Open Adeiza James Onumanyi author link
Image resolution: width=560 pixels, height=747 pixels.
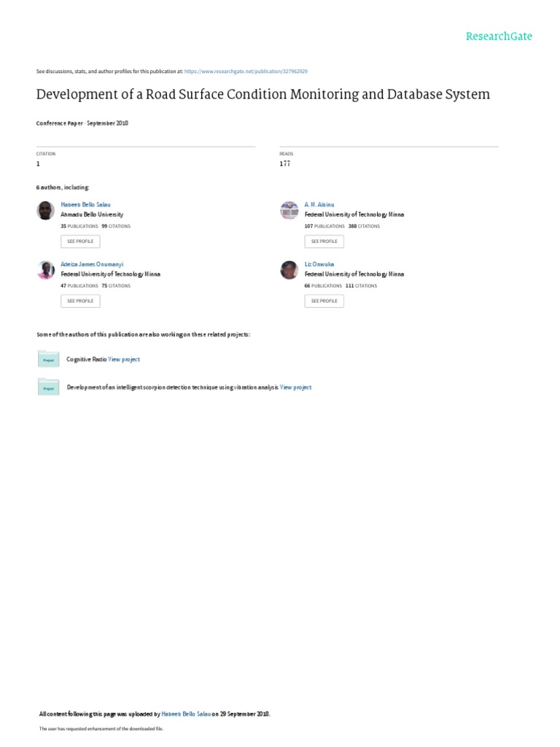click(x=92, y=264)
